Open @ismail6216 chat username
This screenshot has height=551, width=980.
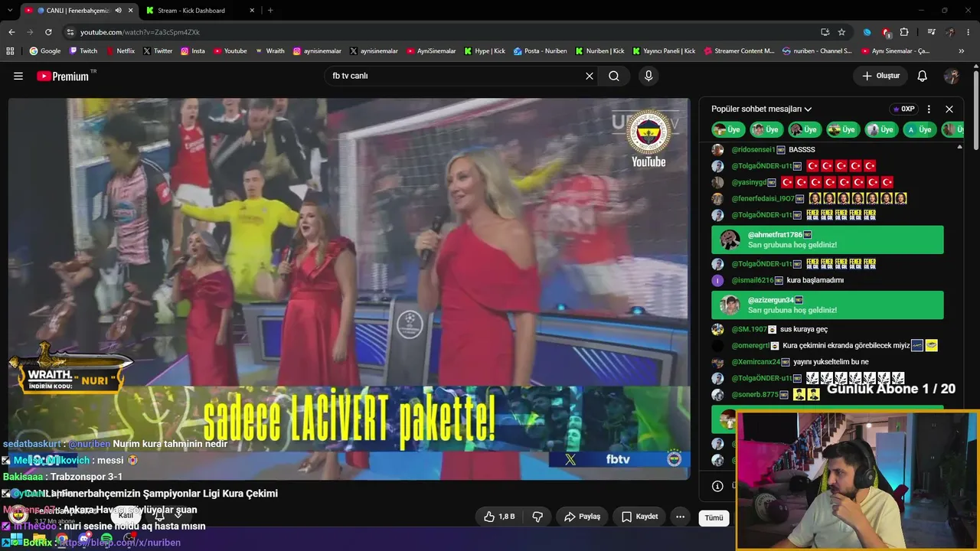pyautogui.click(x=753, y=281)
